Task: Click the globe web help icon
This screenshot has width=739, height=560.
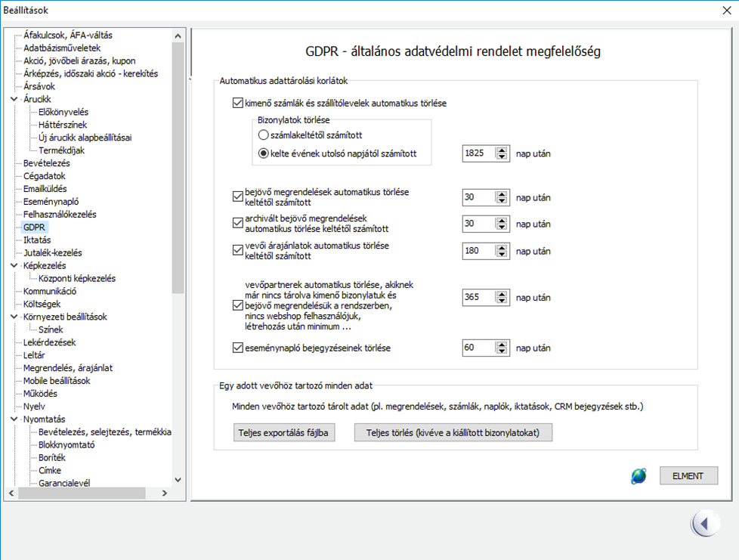Action: coord(639,476)
